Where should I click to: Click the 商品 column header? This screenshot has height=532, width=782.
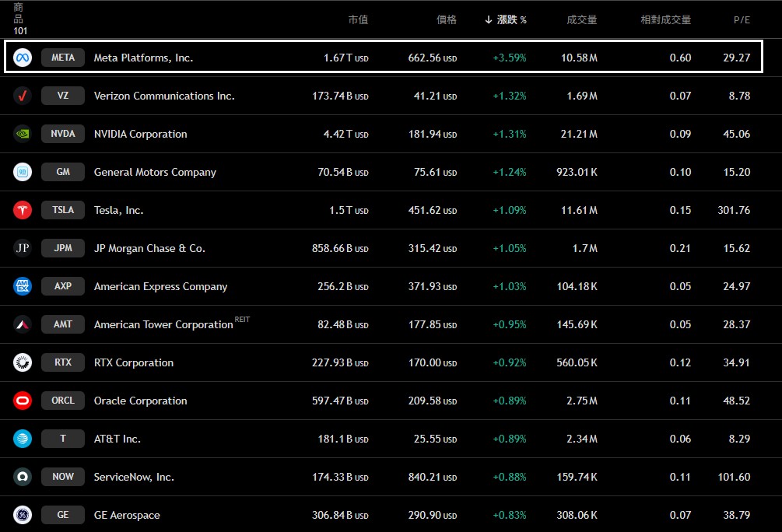[19, 12]
